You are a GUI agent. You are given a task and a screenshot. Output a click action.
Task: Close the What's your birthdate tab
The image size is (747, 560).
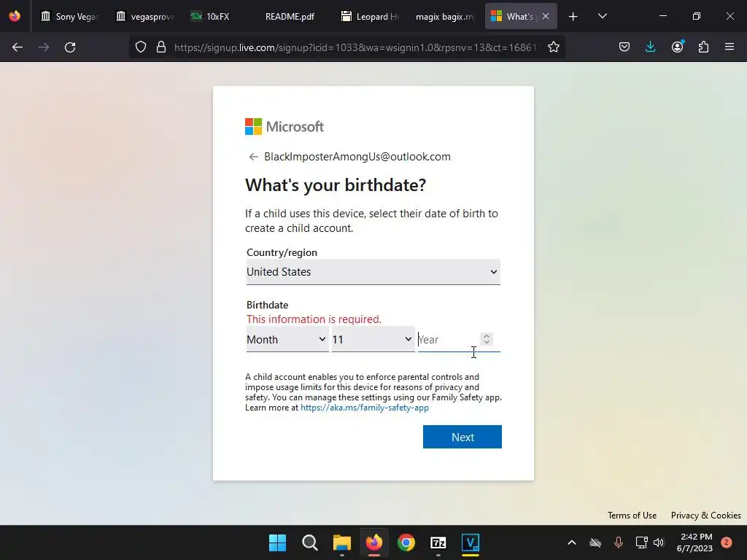click(x=546, y=16)
